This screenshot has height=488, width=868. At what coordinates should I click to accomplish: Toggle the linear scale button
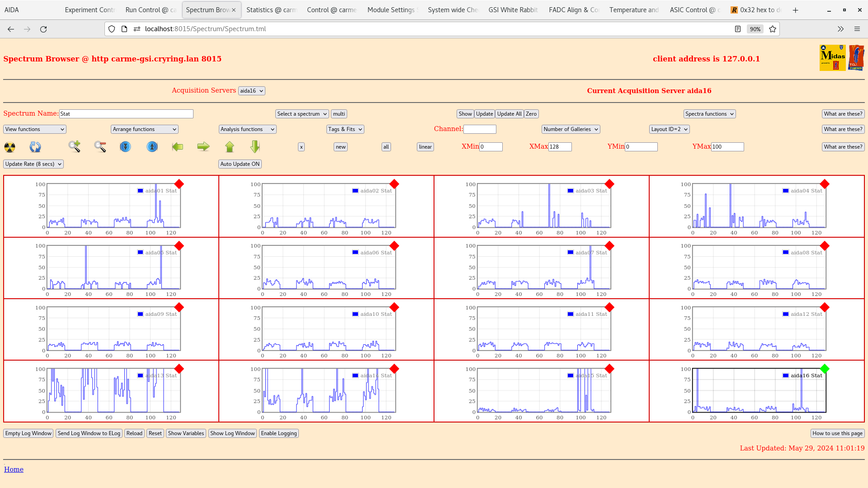[x=425, y=147]
